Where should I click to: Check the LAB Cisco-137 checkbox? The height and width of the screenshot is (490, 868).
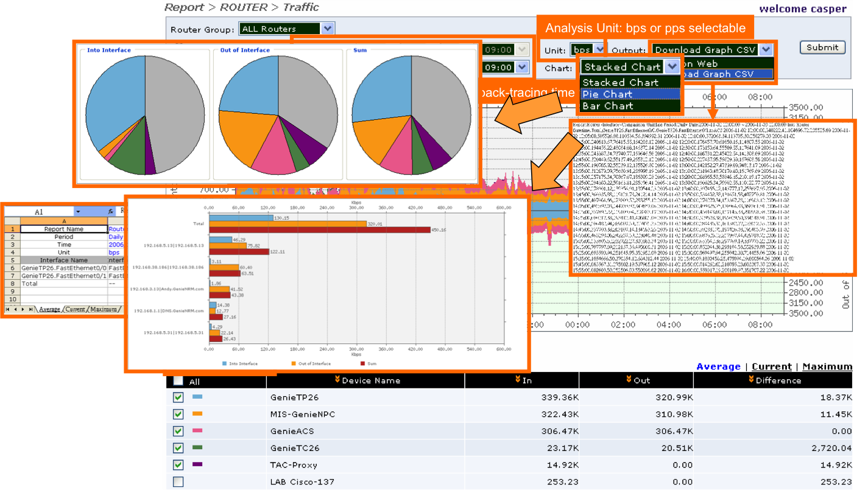point(178,481)
